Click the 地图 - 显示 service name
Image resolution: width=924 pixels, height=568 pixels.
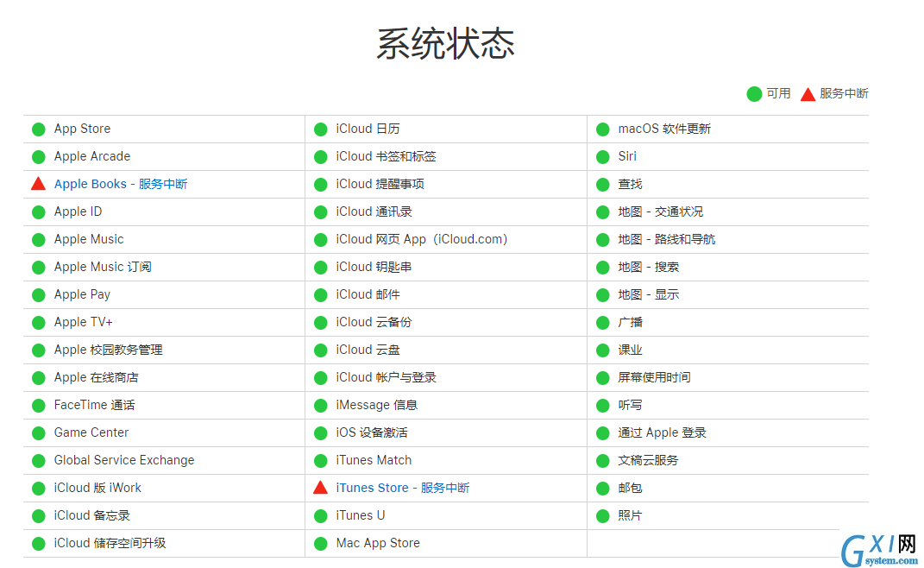648,294
